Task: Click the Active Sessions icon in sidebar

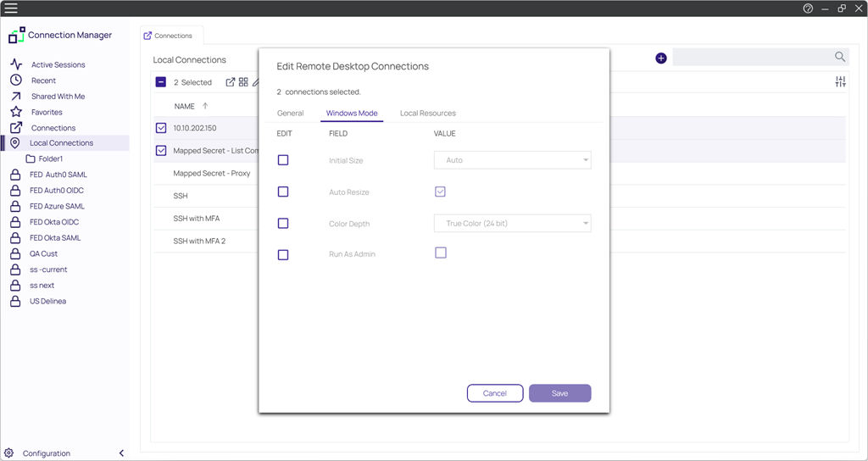Action: click(x=16, y=64)
